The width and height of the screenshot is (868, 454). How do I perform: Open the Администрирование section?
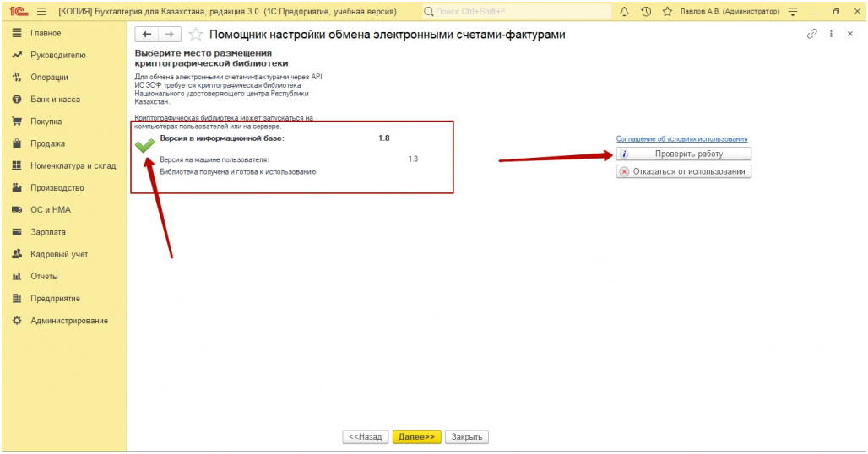point(69,321)
